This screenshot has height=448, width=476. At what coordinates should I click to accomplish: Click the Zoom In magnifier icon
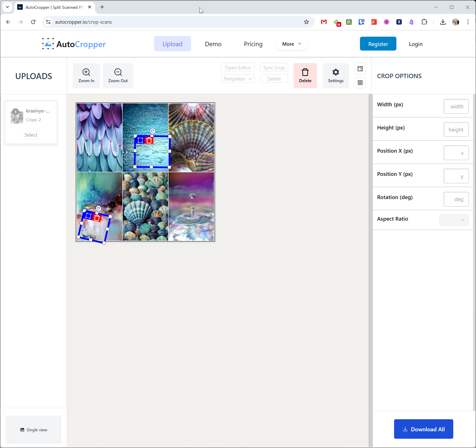[86, 72]
